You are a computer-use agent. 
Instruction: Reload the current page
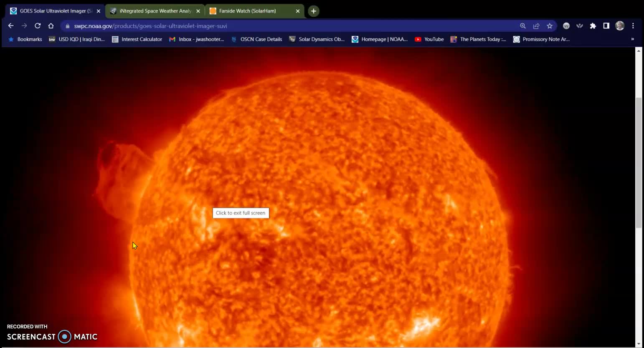[38, 26]
